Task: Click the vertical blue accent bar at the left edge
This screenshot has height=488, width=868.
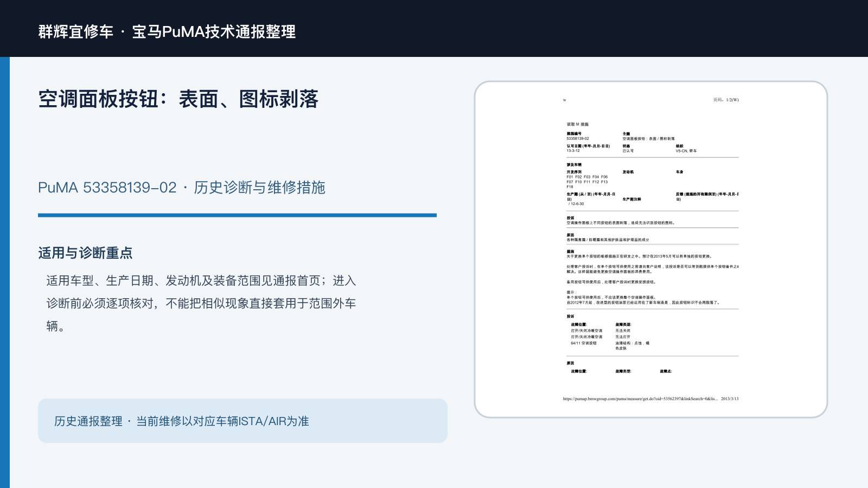Action: click(x=5, y=272)
